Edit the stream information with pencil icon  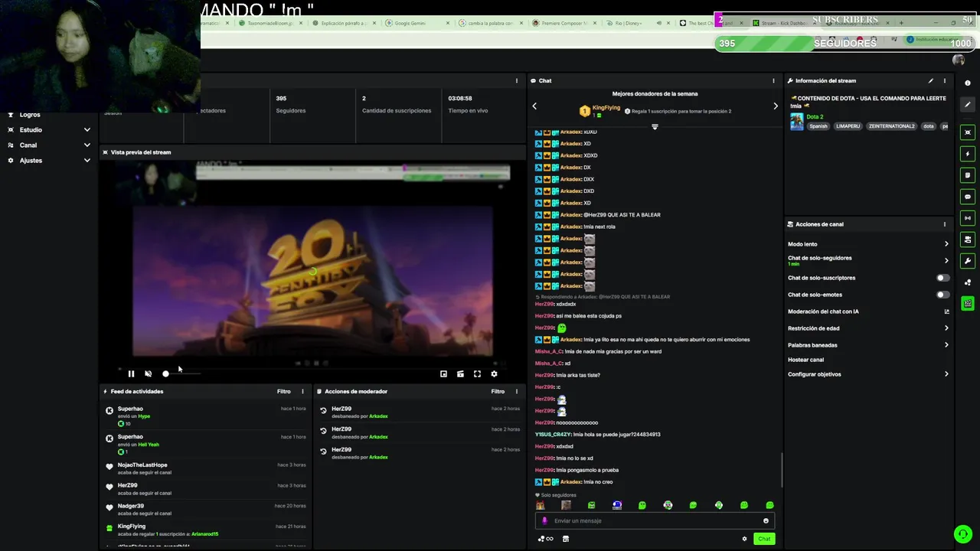[x=931, y=80]
